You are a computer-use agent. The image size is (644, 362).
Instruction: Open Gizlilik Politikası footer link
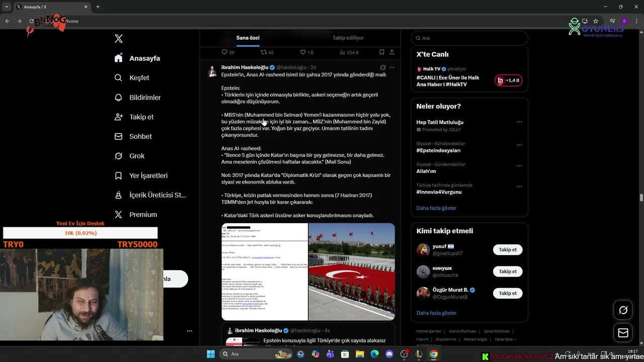point(462,331)
